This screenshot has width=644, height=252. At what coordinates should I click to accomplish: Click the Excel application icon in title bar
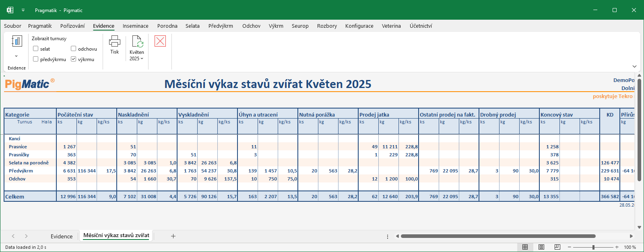10,10
